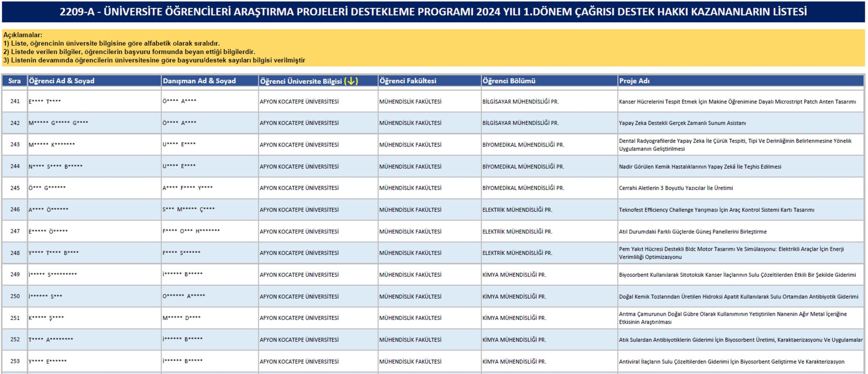Screen dimensions: 868x374
Task: Click project Arıtma Çamurunun Doğal Gübre Olarak Kullanımı
Action: (733, 318)
